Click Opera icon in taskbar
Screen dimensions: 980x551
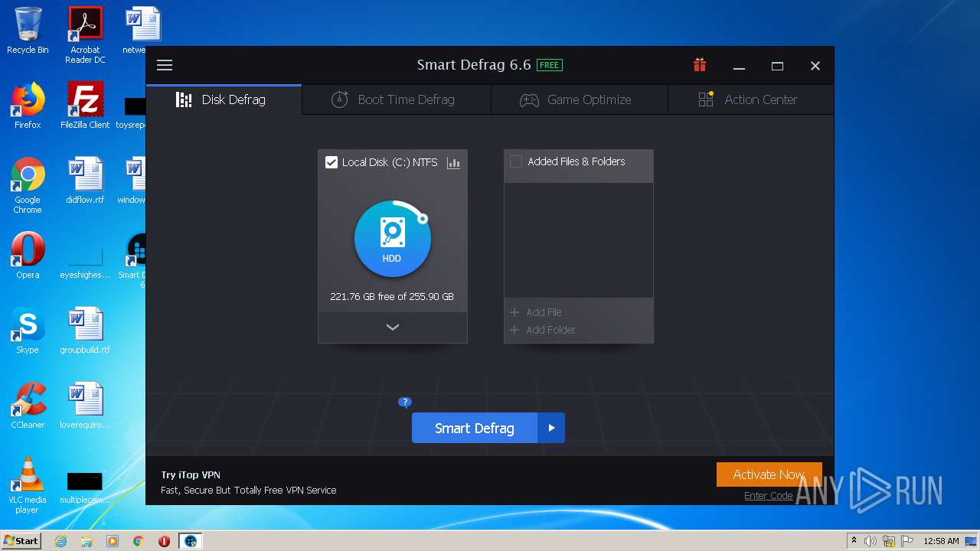164,541
